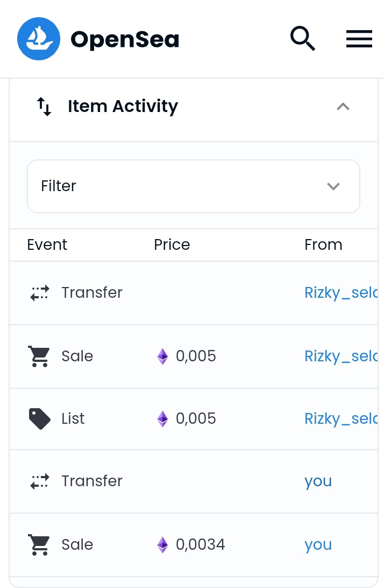Screen dimensions: 384x588
Task: Click the List price tag icon
Action: click(x=39, y=419)
